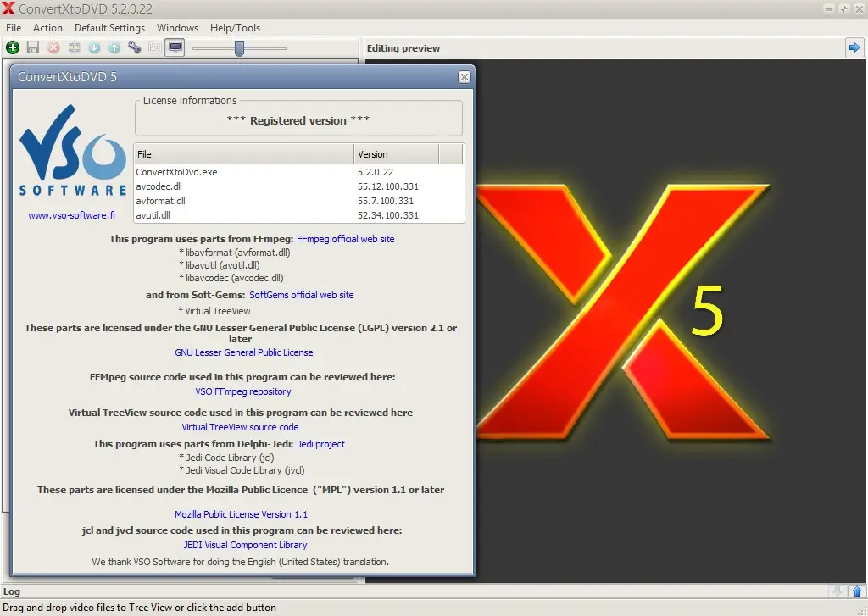868x616 pixels.
Task: Toggle the preview monitor icon in toolbar
Action: [175, 47]
